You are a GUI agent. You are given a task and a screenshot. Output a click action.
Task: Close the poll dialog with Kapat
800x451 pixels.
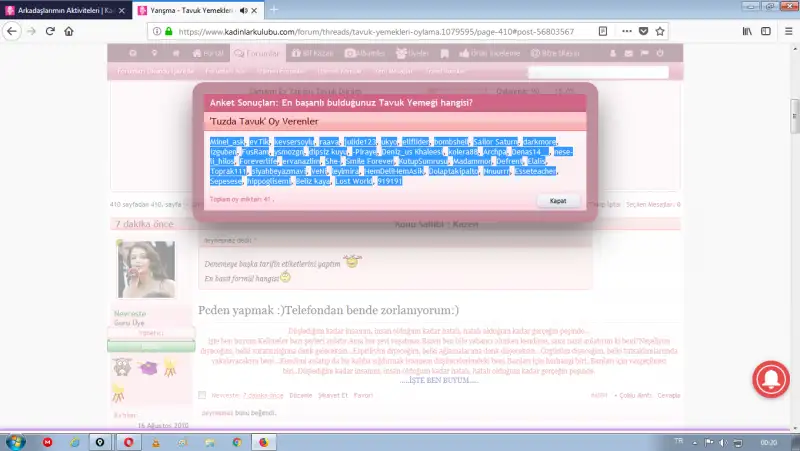[557, 201]
